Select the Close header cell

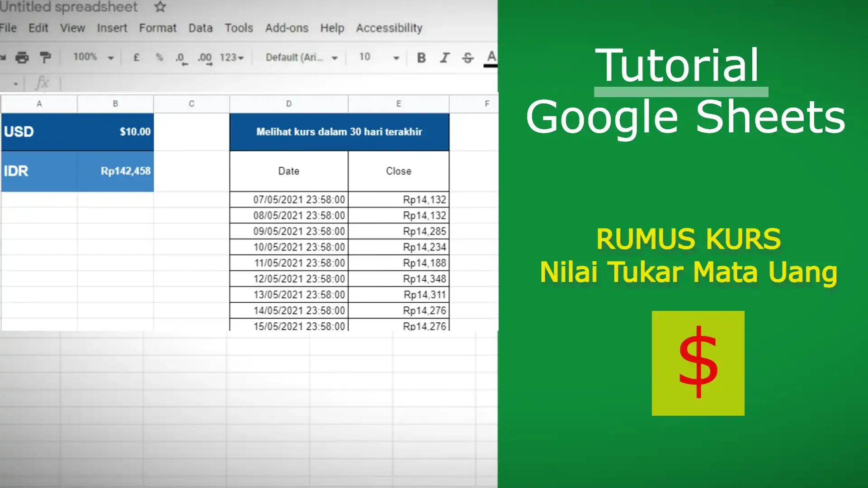pyautogui.click(x=399, y=171)
